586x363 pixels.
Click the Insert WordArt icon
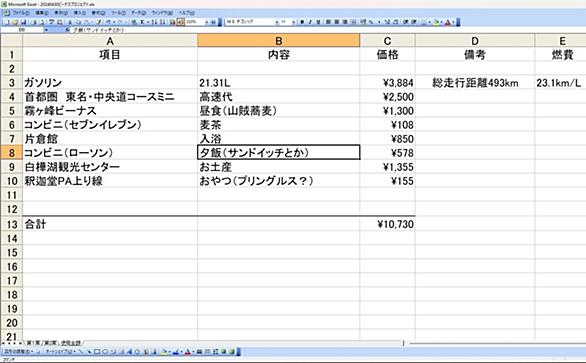(x=129, y=351)
